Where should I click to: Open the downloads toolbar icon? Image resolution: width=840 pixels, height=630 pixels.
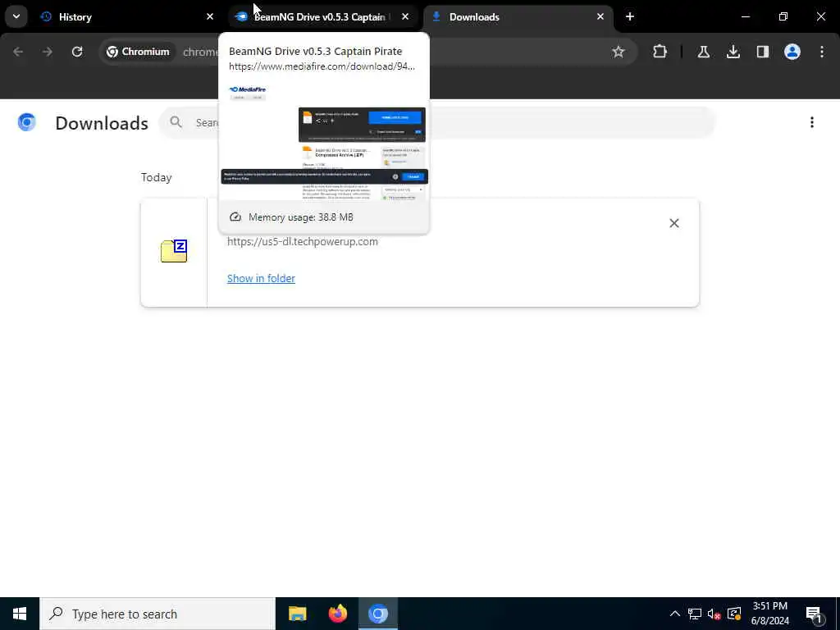pos(733,52)
